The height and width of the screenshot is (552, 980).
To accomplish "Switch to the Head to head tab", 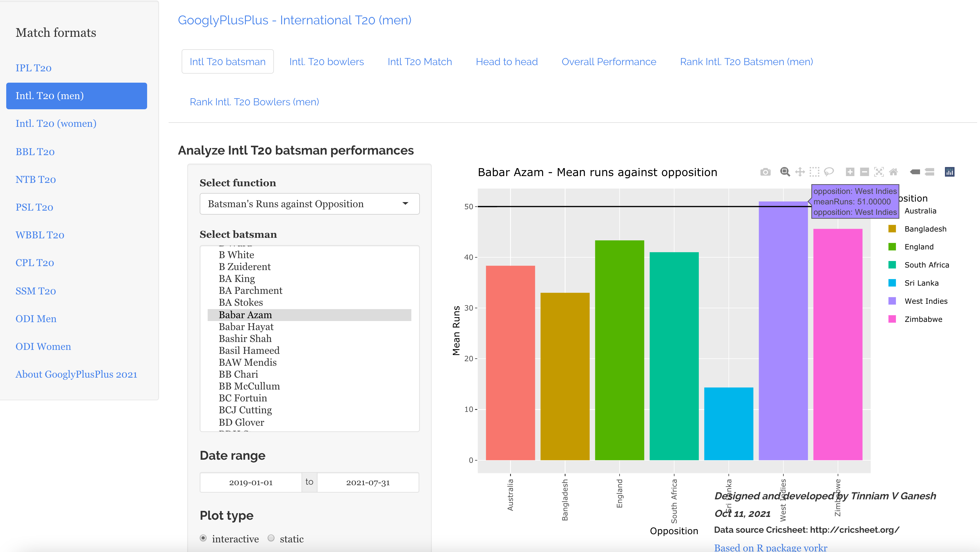I will click(x=506, y=62).
